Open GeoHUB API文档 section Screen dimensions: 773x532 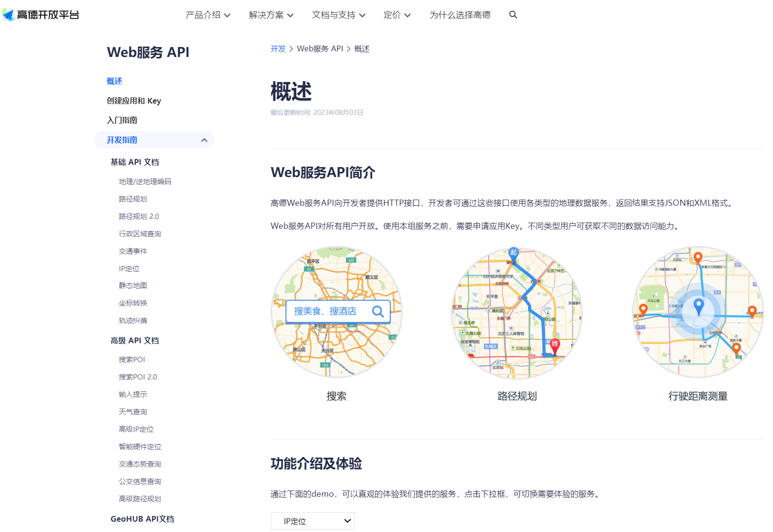(142, 519)
